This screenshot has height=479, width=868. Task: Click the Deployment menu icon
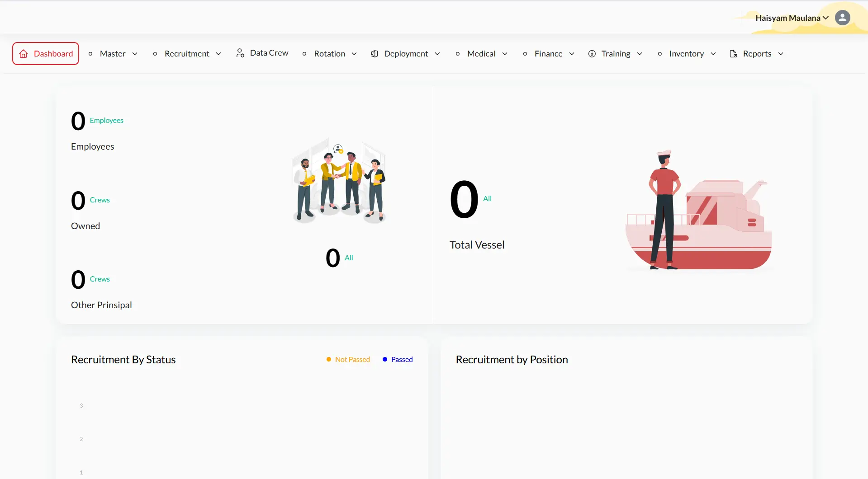(375, 54)
